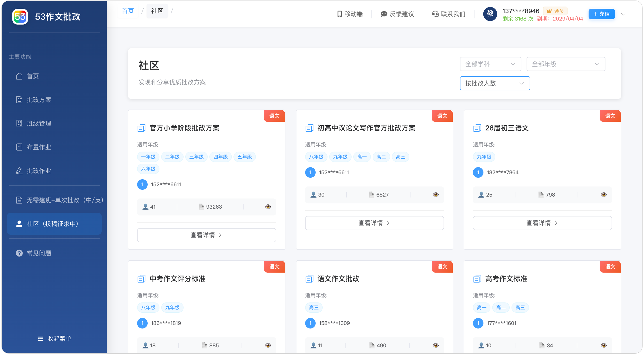
Task: Click the 社区 breadcrumb tab
Action: [157, 11]
